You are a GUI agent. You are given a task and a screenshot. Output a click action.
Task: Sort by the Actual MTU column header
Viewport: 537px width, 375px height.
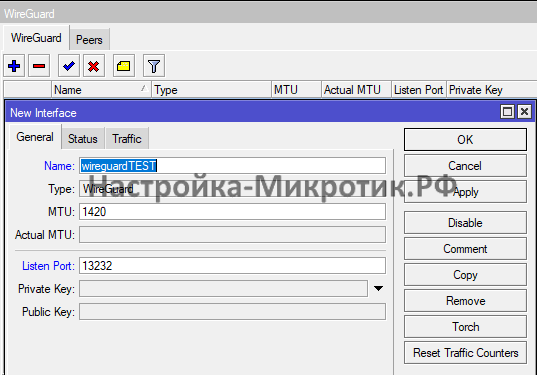[356, 90]
